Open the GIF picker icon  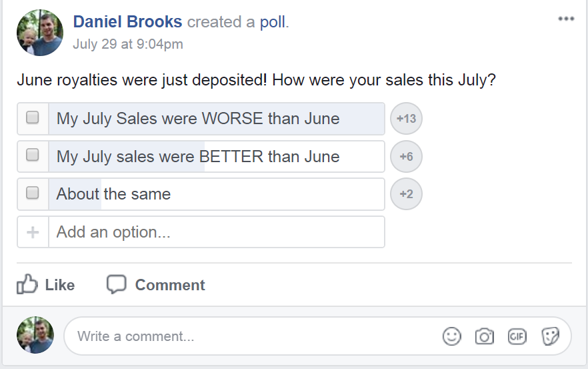(517, 336)
